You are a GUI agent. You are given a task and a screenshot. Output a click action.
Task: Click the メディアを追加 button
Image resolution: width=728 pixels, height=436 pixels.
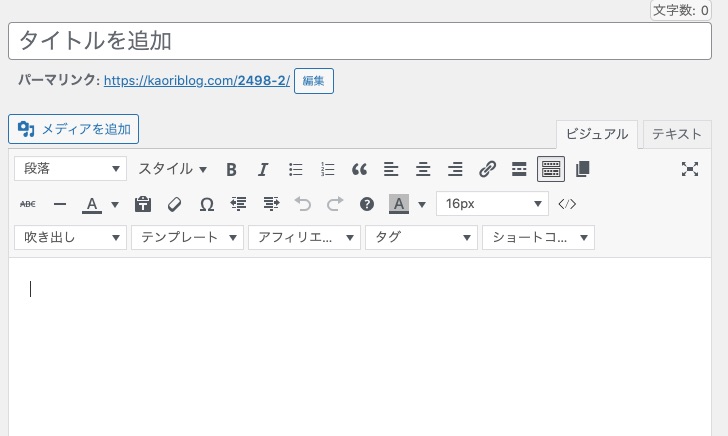(x=73, y=129)
